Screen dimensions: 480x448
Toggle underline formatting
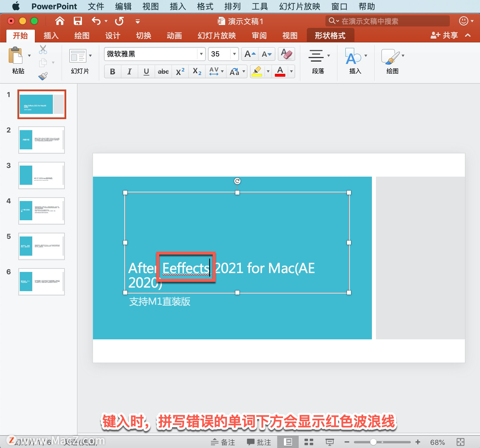[146, 71]
